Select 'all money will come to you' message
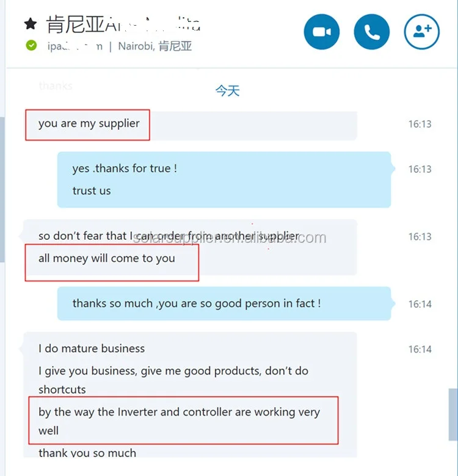The width and height of the screenshot is (458, 476). pyautogui.click(x=107, y=258)
